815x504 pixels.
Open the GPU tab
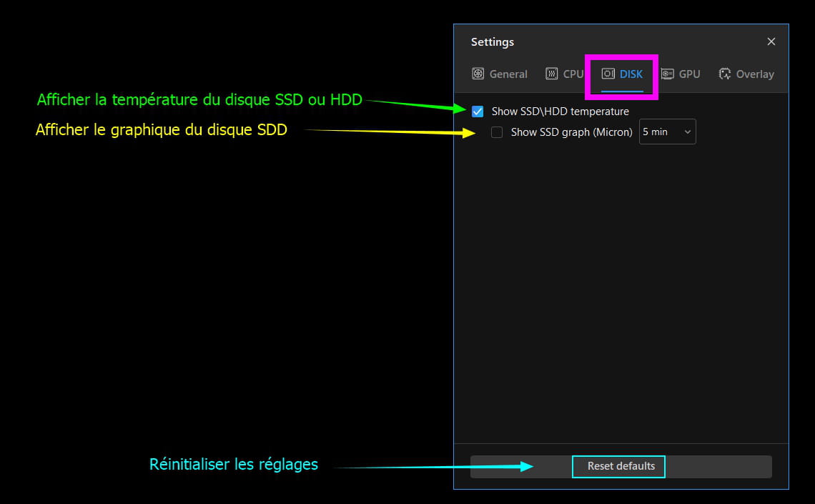(x=689, y=74)
